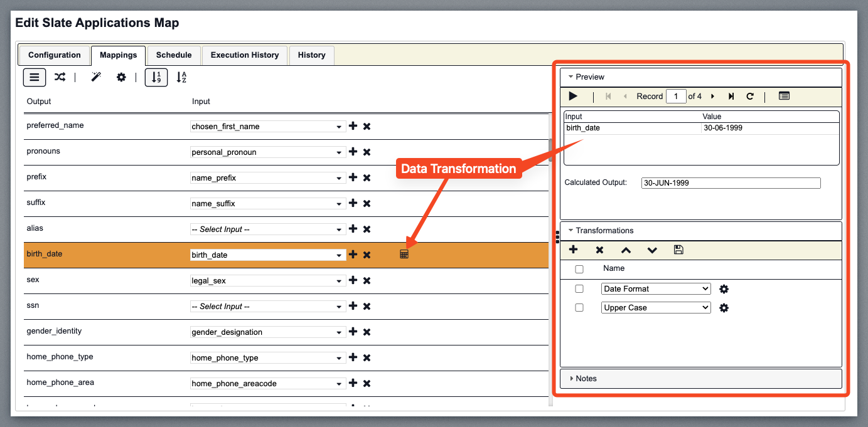Click the magic wand auto-map icon
The height and width of the screenshot is (427, 868).
pyautogui.click(x=96, y=77)
